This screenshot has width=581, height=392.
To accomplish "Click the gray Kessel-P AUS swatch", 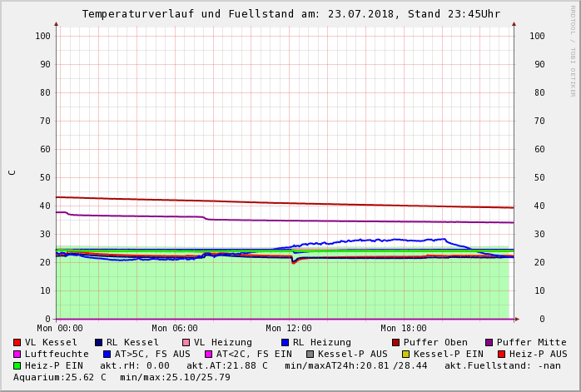I will [x=310, y=355].
